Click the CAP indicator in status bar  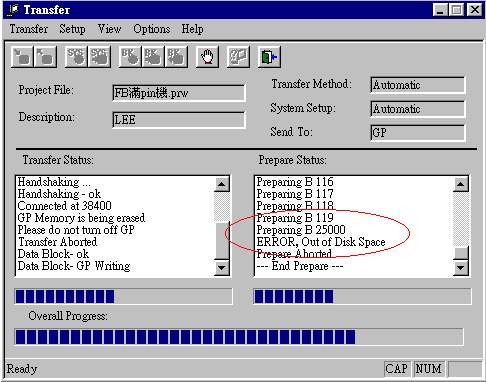(x=396, y=369)
